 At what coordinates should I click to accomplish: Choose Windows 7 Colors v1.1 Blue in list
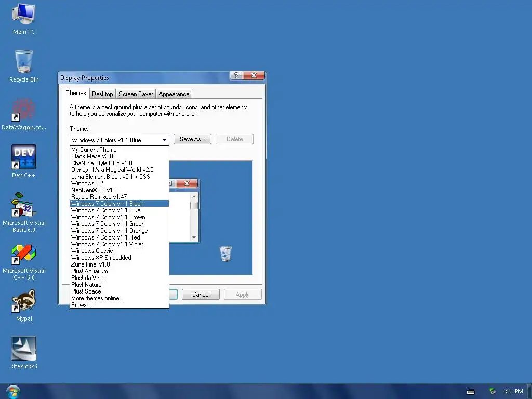point(119,210)
